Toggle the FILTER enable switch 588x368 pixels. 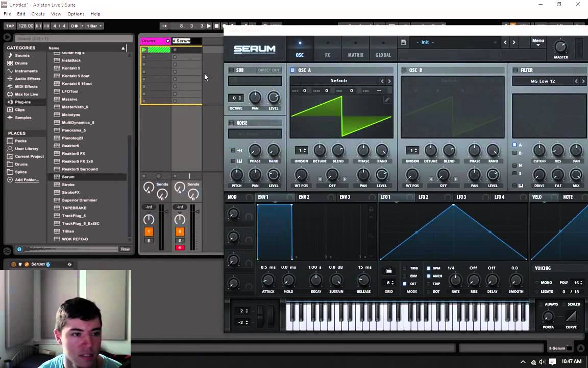(515, 70)
